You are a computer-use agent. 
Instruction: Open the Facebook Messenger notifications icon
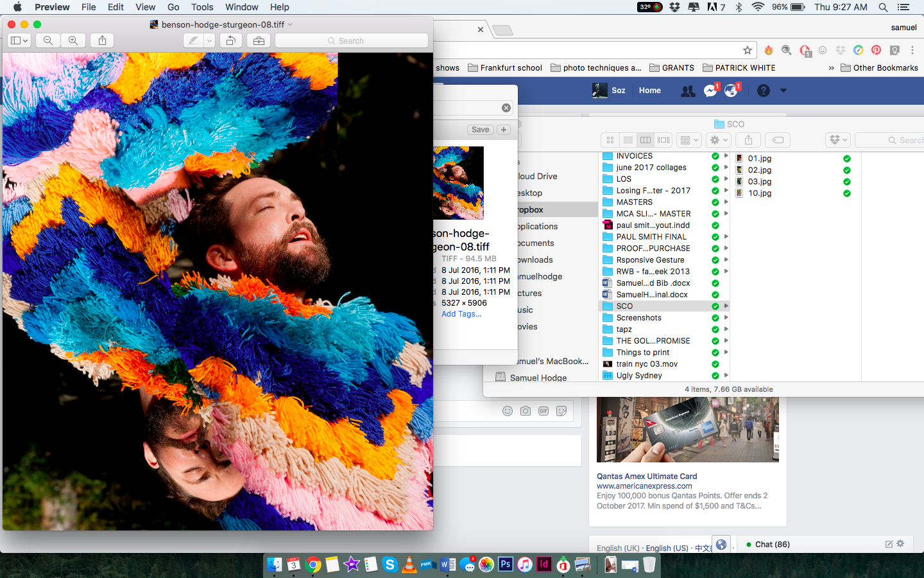coord(710,91)
